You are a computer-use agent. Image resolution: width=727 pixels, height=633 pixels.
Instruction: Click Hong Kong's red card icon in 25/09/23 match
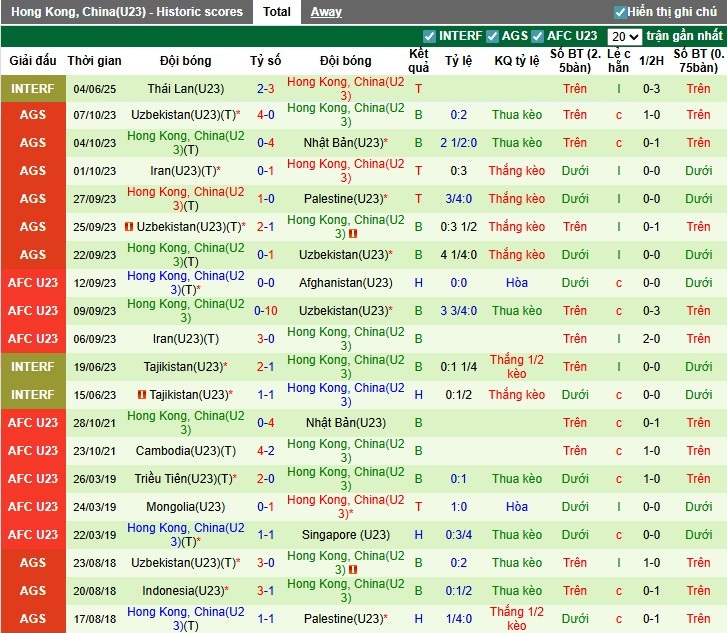coord(354,234)
